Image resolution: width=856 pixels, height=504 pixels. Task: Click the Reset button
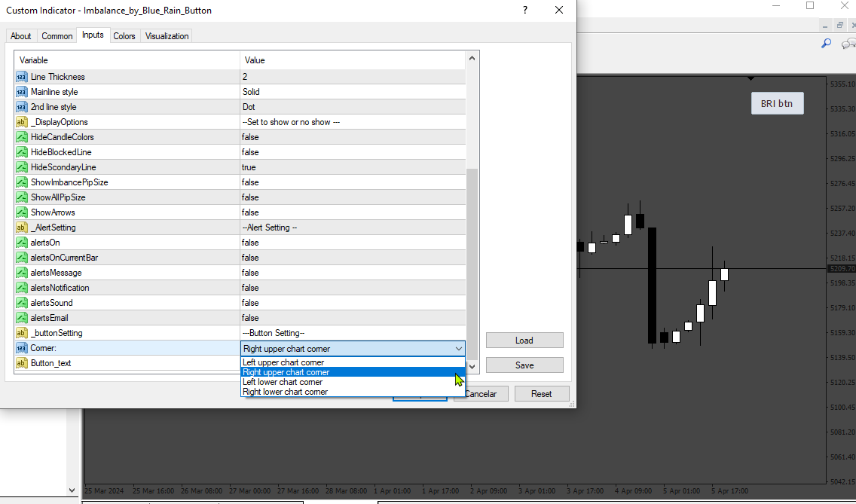coord(542,394)
